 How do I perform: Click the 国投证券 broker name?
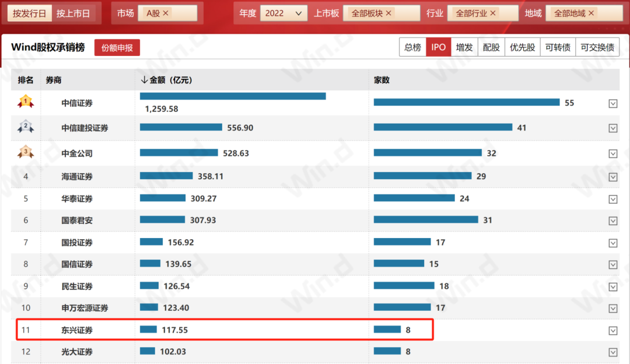point(77,243)
